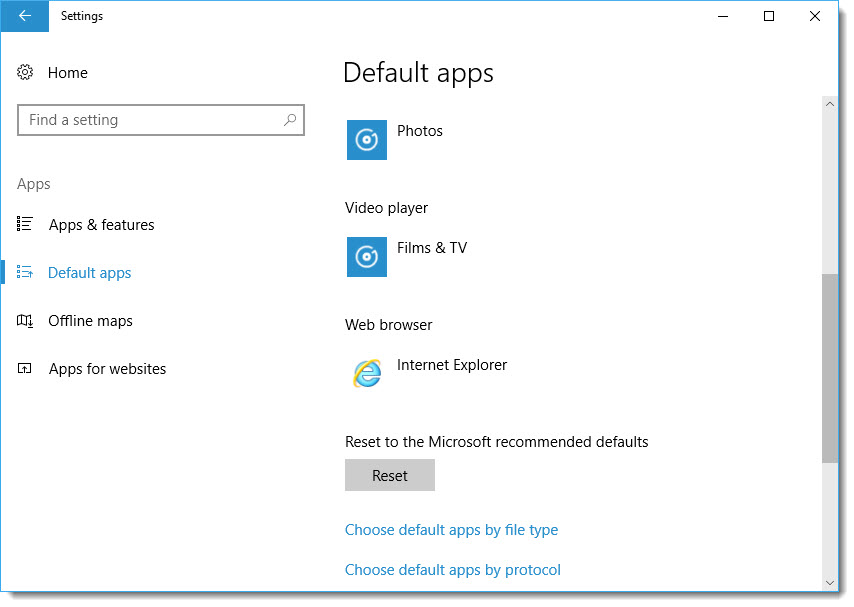The height and width of the screenshot is (607, 854).
Task: Click the Apps for websites icon
Action: tap(25, 368)
